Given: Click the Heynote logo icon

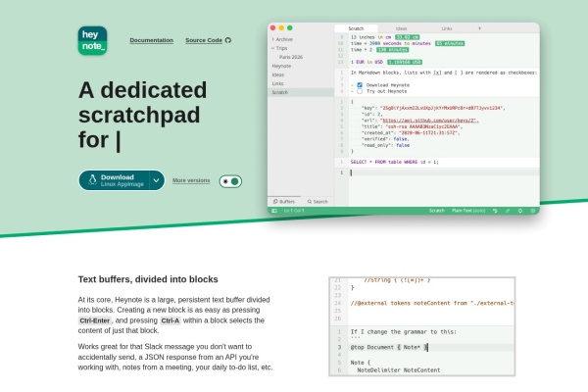Looking at the screenshot, I should click(93, 40).
